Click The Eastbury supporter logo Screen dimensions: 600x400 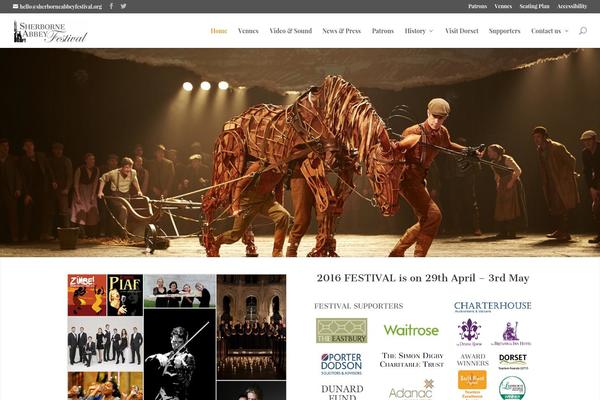coord(342,330)
